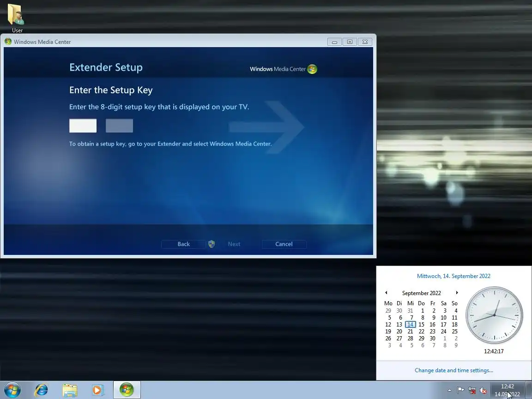The image size is (532, 399).
Task: Open the User folder on desktop
Action: click(x=16, y=18)
